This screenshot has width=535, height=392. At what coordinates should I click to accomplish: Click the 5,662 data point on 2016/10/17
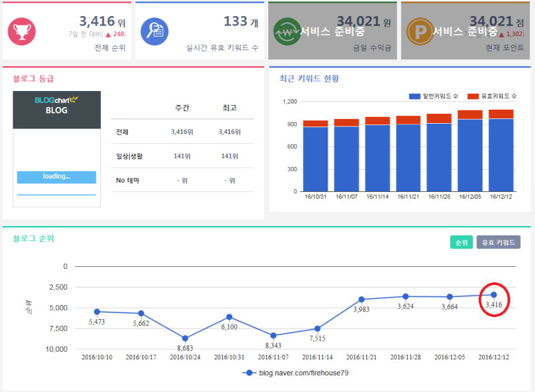pyautogui.click(x=141, y=313)
